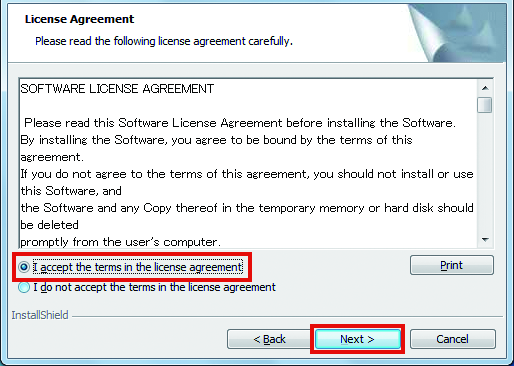Click the 'Please read the following' subtitle
The height and width of the screenshot is (366, 514).
[164, 41]
